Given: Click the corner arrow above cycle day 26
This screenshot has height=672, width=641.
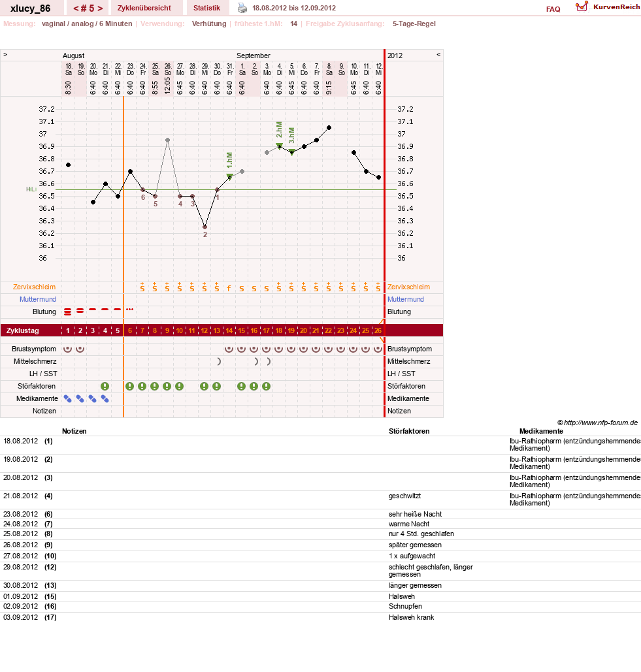Looking at the screenshot, I should 382,321.
